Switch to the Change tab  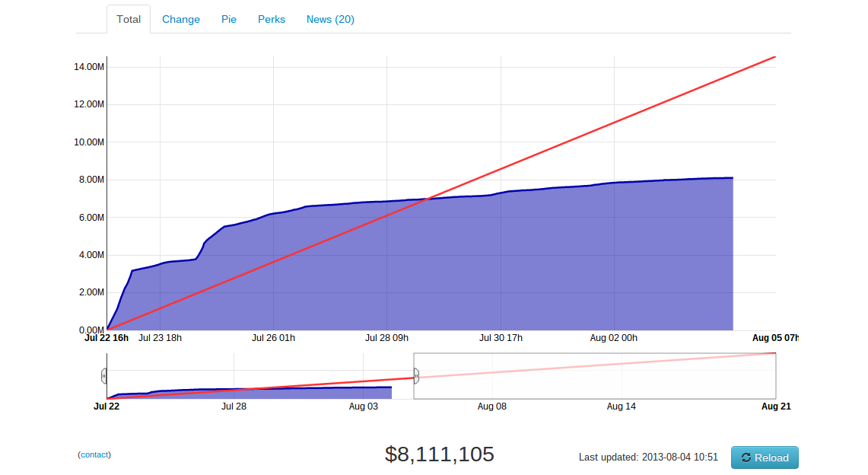(x=180, y=19)
